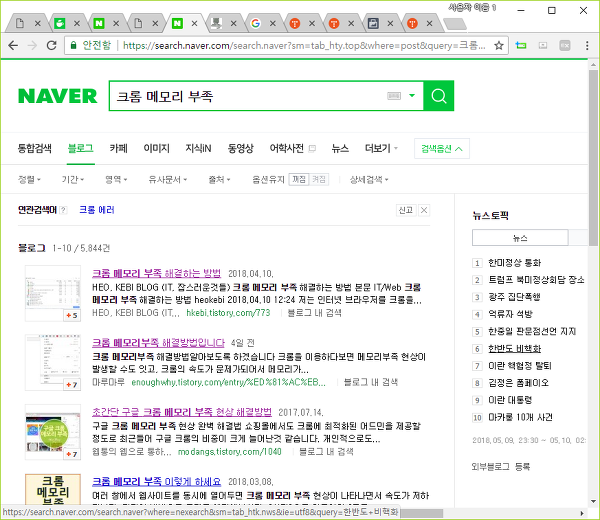This screenshot has height=520, width=600.
Task: Click the horizontal scrollbar right arrow
Action: point(582,513)
